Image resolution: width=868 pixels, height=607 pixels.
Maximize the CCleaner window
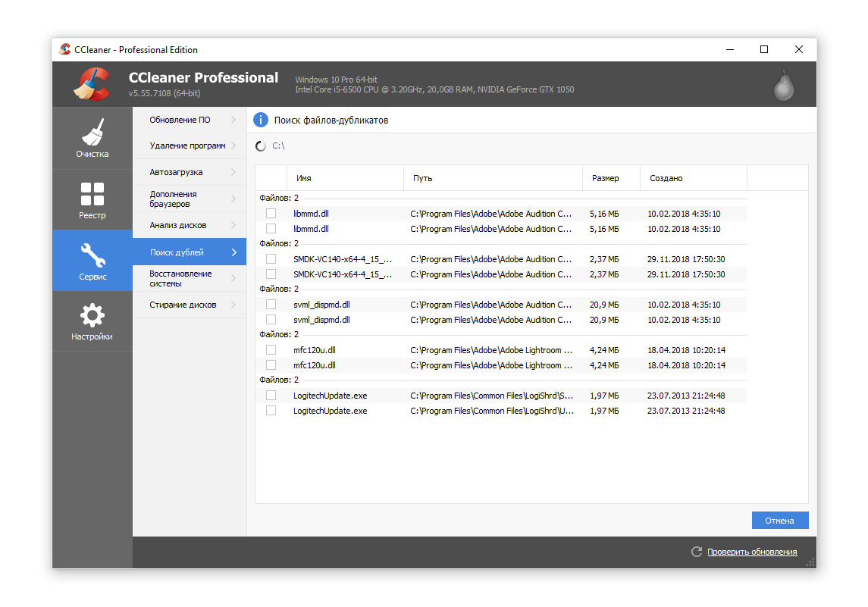[x=764, y=50]
